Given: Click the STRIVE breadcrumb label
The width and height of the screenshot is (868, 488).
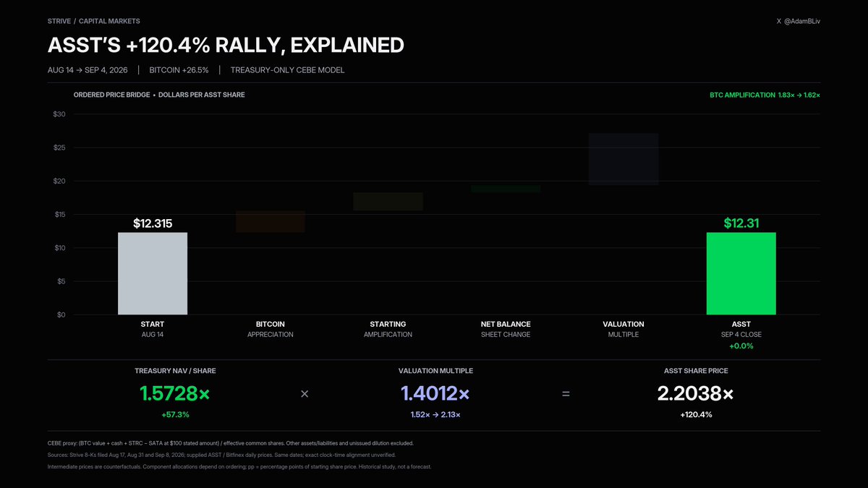Looking at the screenshot, I should pyautogui.click(x=59, y=22).
